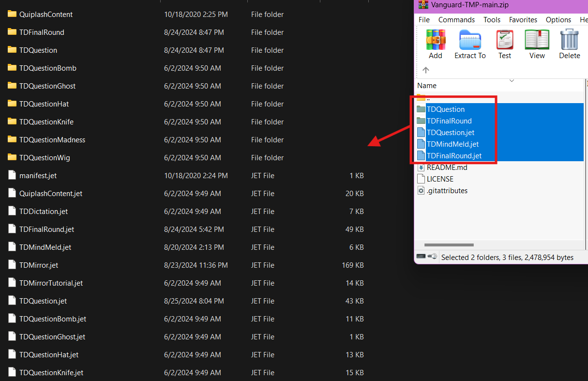
Task: Click folder icon of TDQuestionGhost
Action: pyautogui.click(x=12, y=86)
